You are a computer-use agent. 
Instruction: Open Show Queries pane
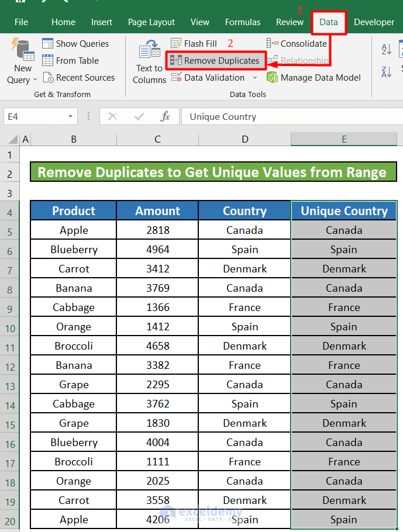tap(75, 44)
